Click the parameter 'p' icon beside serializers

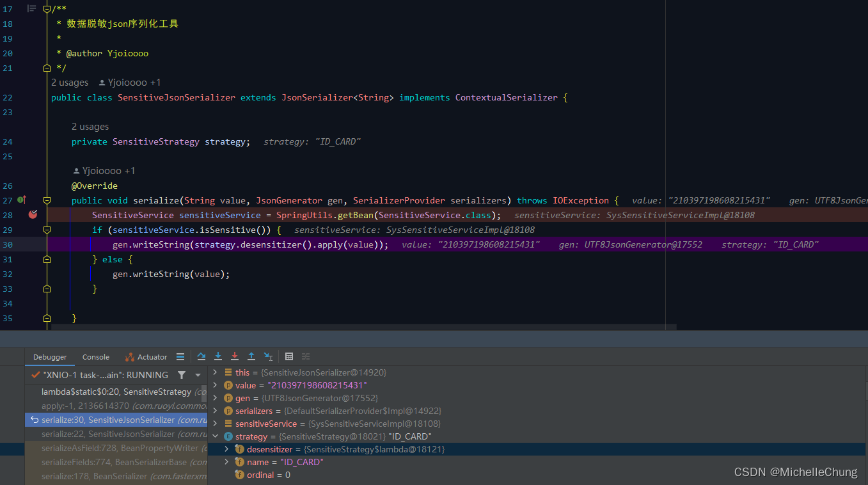point(228,411)
